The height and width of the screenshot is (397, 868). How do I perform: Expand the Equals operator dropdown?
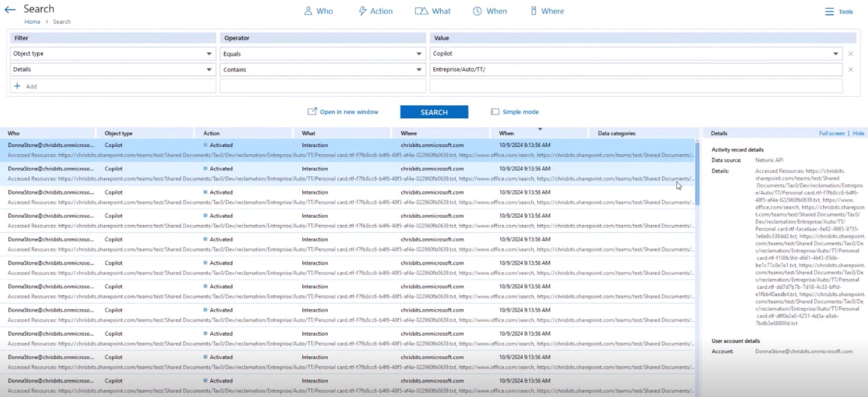pyautogui.click(x=419, y=54)
